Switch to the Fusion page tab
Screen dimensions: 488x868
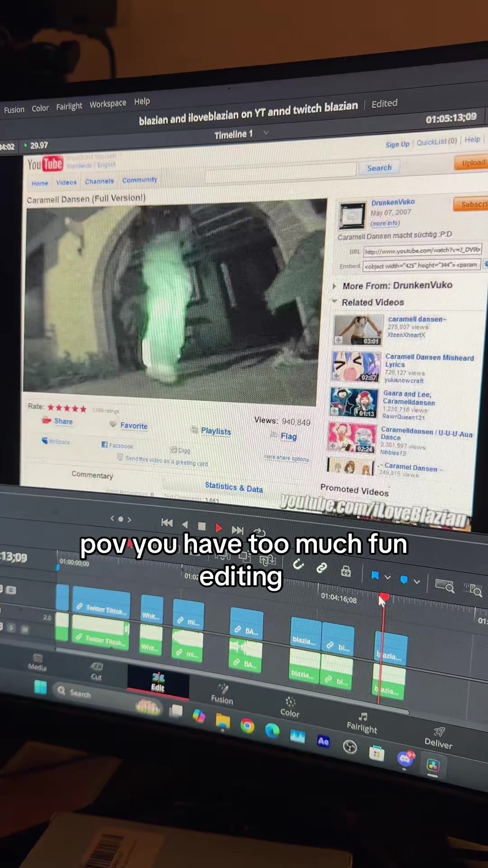(222, 694)
